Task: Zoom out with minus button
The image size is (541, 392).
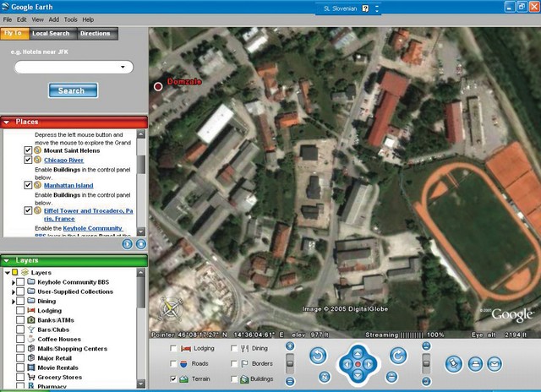Action: tap(290, 381)
